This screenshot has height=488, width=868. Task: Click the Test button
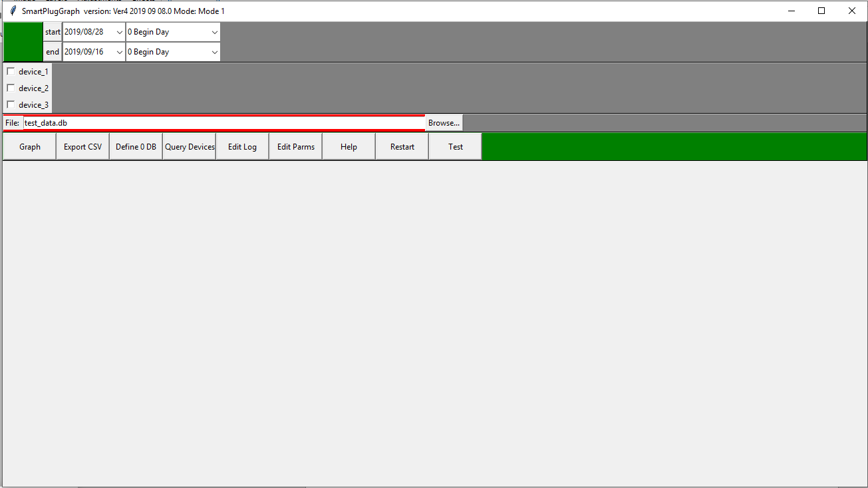(456, 147)
